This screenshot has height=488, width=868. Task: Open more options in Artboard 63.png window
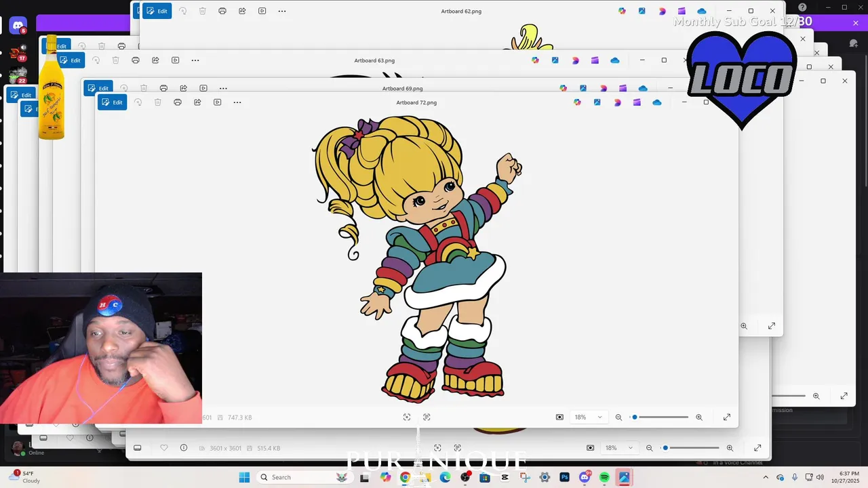(195, 60)
